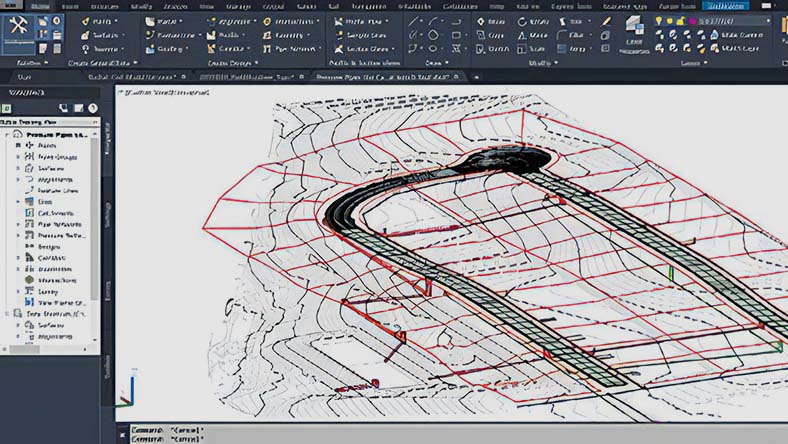
Task: Open the Points tool dropdown arrow
Action: click(117, 22)
